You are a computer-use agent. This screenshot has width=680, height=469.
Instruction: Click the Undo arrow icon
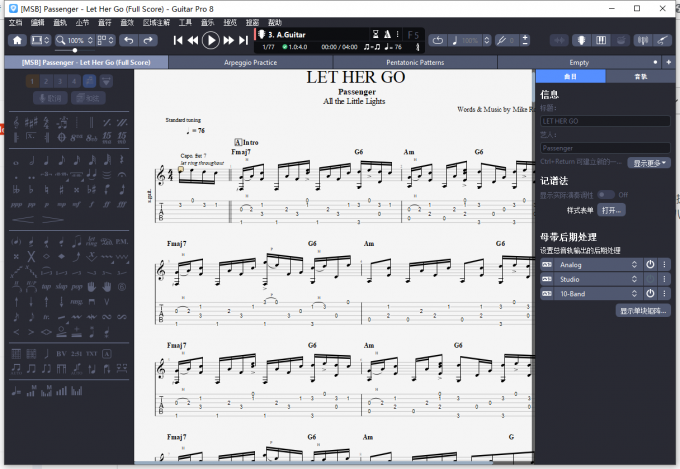(x=128, y=40)
